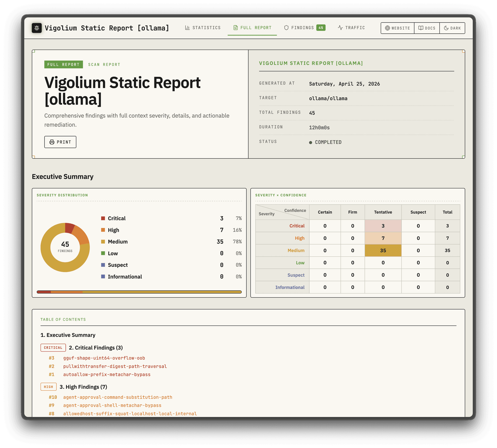This screenshot has height=448, width=497.
Task: Click the green Completed status dot
Action: (x=311, y=143)
